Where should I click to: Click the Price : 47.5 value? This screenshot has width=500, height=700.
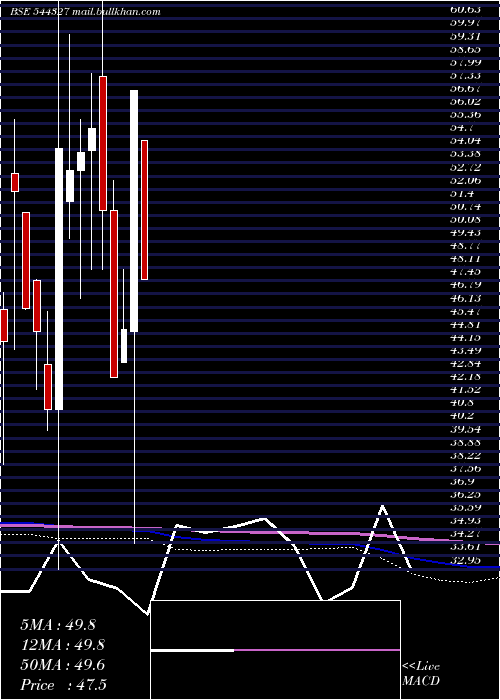[63, 685]
